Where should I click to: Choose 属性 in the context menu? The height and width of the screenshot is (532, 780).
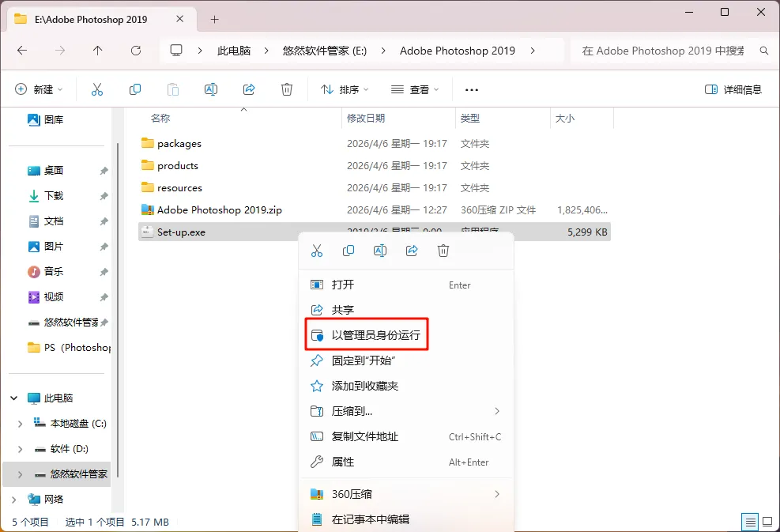(405, 462)
